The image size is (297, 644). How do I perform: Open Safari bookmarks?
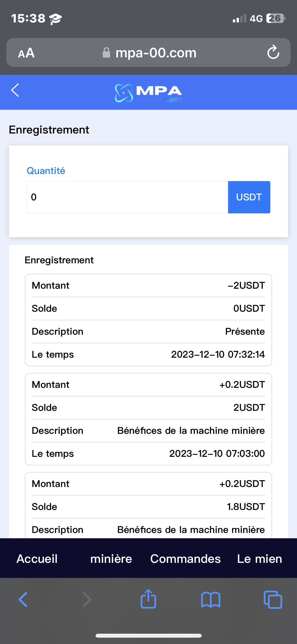[x=210, y=600]
